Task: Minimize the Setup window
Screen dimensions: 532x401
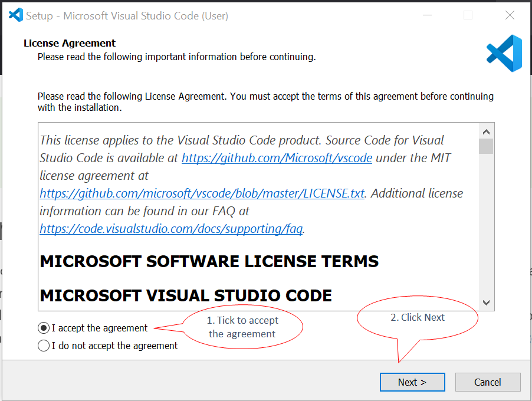Action: 426,16
